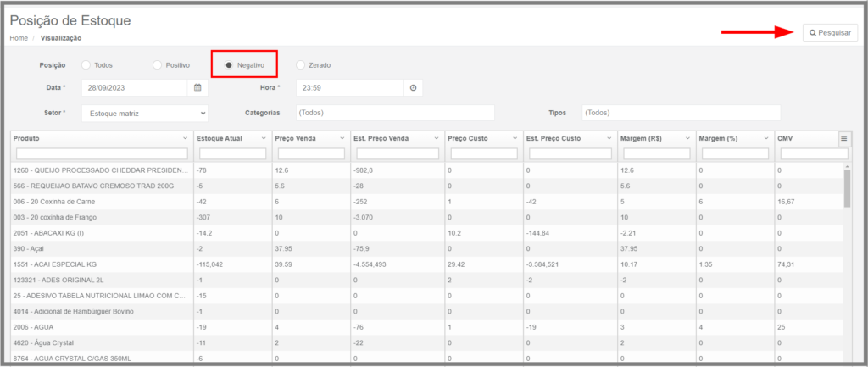Open the calendar icon beside Data field
The image size is (868, 367).
198,87
